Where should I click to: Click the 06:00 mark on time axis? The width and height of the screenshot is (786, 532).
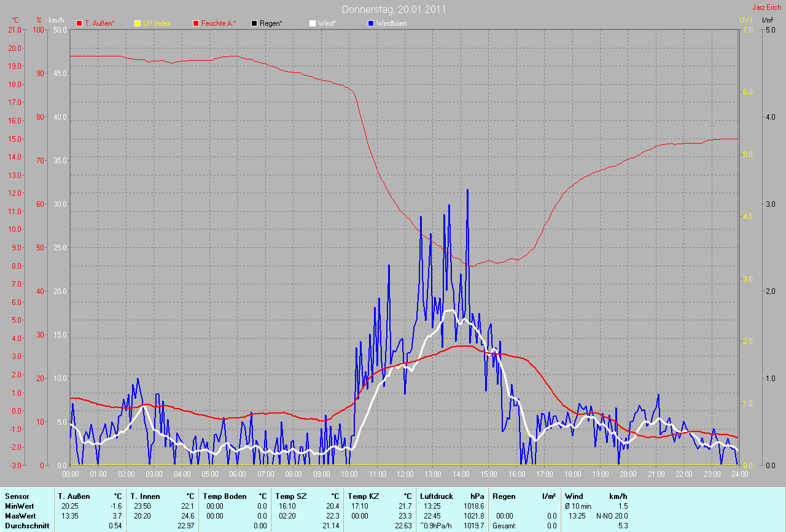pos(238,474)
